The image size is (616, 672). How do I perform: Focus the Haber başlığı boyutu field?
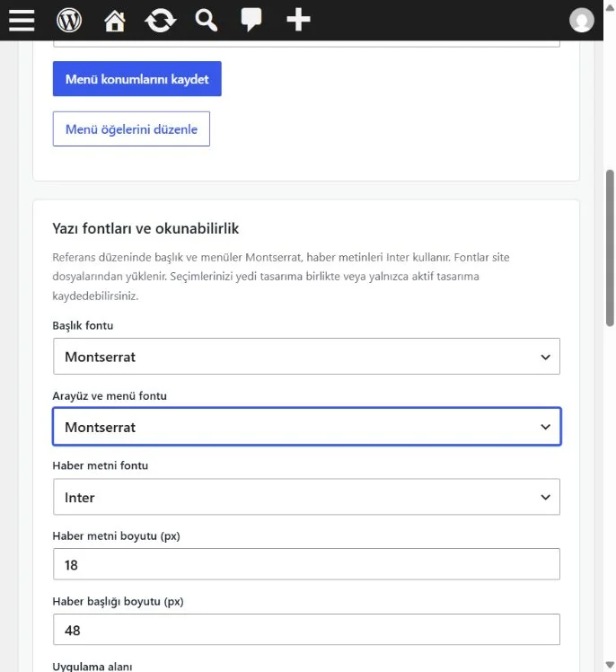tap(306, 630)
